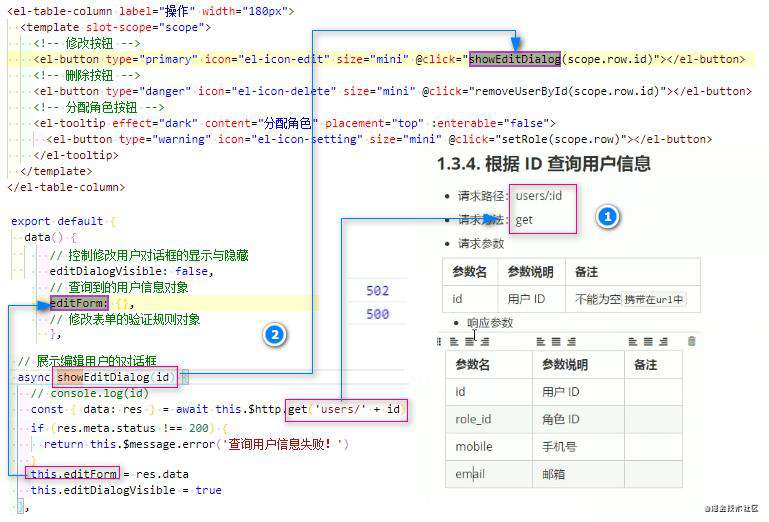Click the number "502"

[x=378, y=291]
